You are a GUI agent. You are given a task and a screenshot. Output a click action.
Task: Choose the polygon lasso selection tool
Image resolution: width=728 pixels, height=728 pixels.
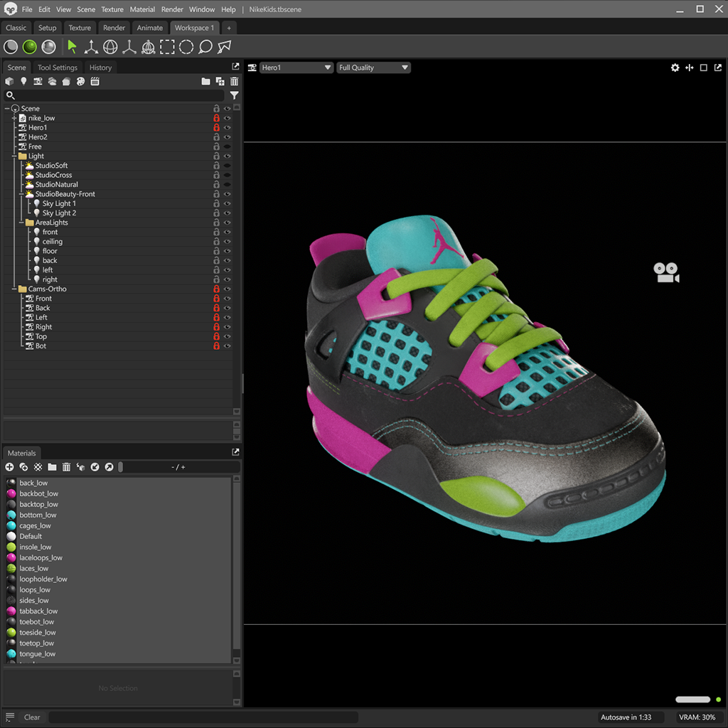[224, 47]
